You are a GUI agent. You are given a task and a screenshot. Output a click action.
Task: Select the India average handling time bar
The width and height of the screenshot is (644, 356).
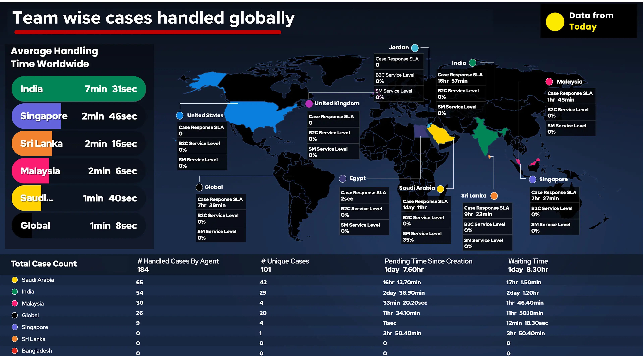pyautogui.click(x=78, y=89)
